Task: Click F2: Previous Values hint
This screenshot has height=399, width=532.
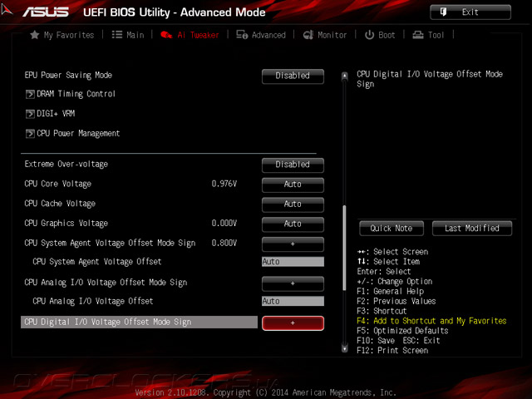Action: coord(397,301)
